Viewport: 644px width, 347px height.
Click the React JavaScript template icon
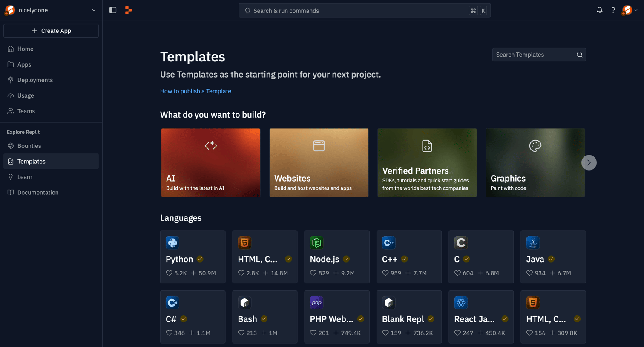coord(461,302)
